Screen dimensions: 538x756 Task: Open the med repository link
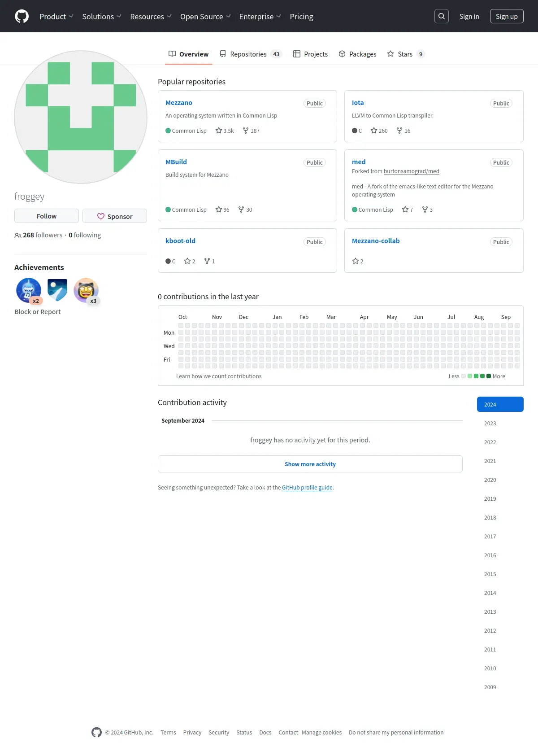pos(359,162)
